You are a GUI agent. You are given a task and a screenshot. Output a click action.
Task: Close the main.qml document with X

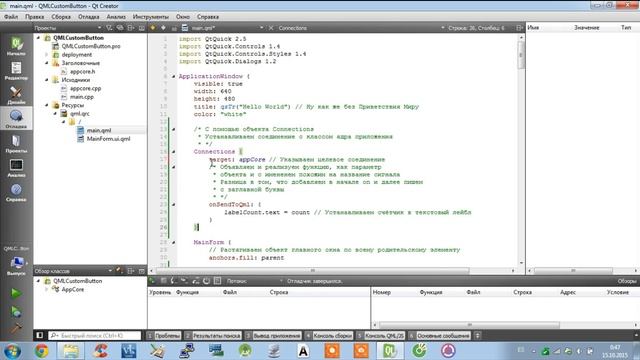click(x=271, y=28)
